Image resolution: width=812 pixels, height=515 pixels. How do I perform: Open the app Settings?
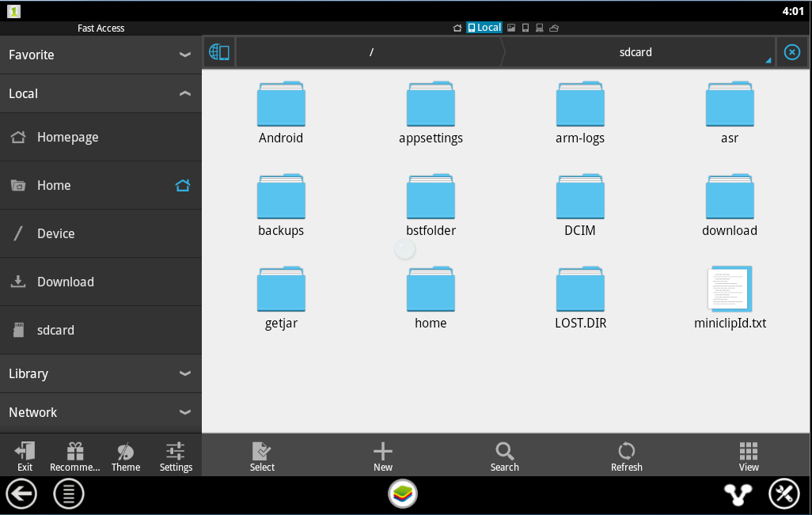pyautogui.click(x=176, y=456)
